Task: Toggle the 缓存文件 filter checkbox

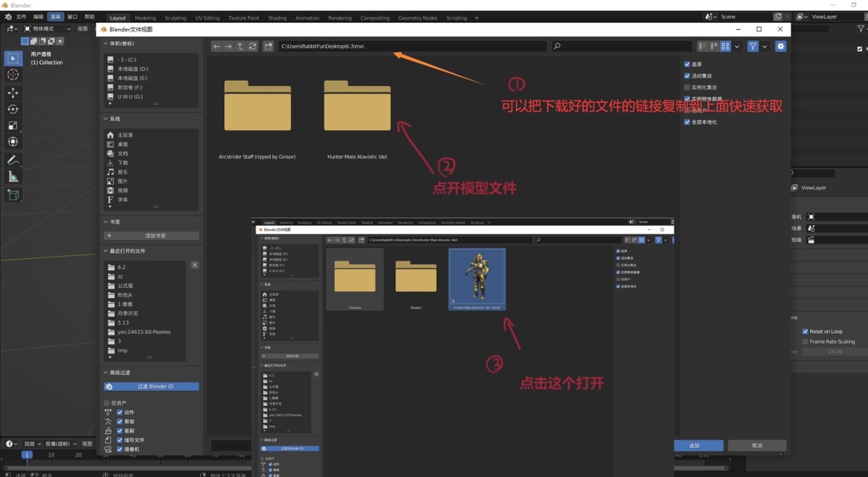Action: (x=120, y=441)
